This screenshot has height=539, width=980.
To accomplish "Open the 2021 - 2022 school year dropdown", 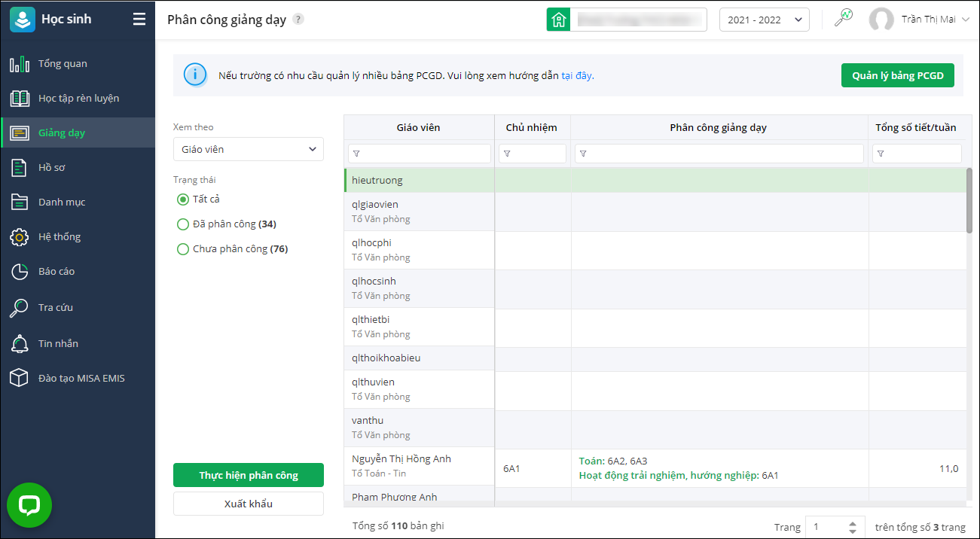I will coord(764,20).
